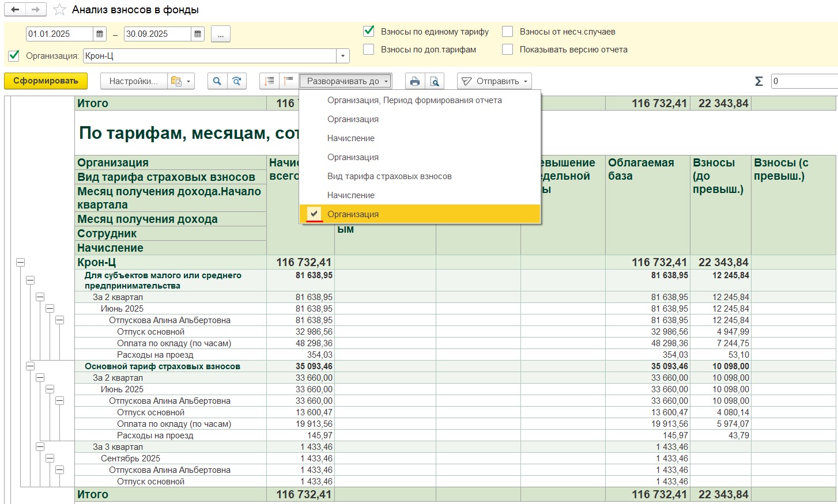
Task: Open the Отправить dropdown button
Action: [495, 81]
